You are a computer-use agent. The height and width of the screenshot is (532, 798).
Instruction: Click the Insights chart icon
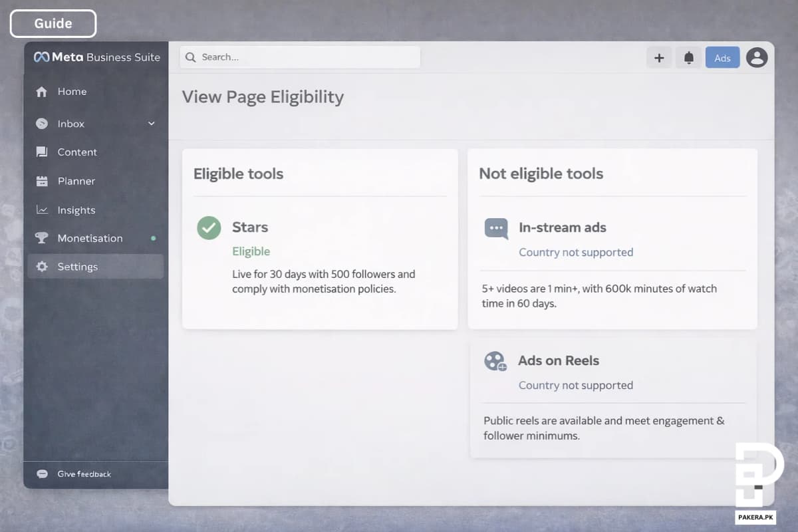(x=42, y=210)
